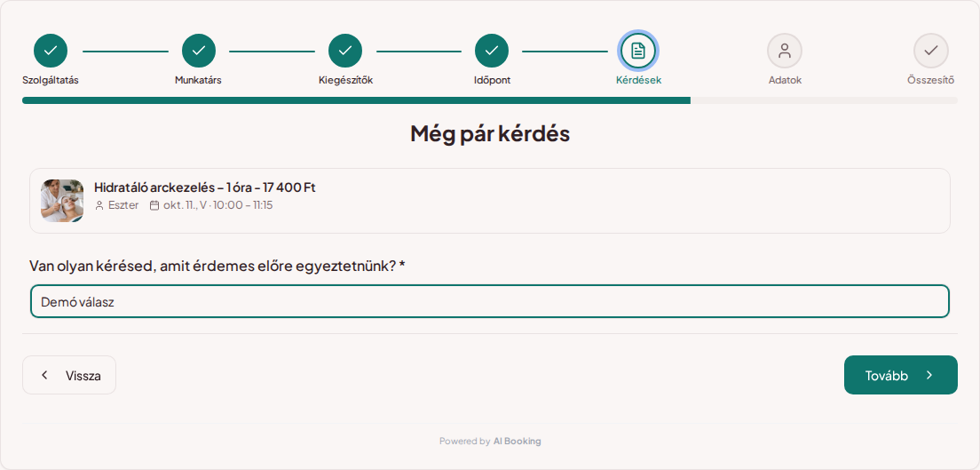Screen dimensions: 980x470
Task: Go back with the Vissza button
Action: click(69, 375)
